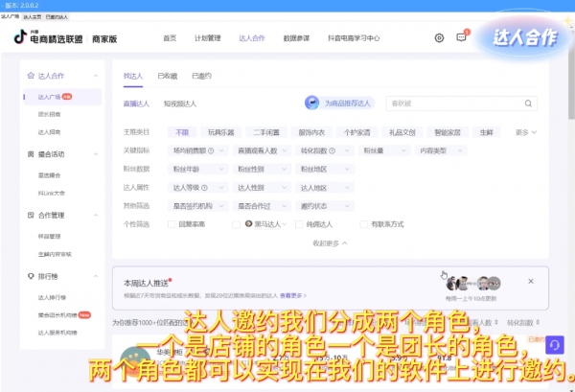Click the 达人合作 house icon in sidebar
Screen dimensions: 575x392
(31, 76)
